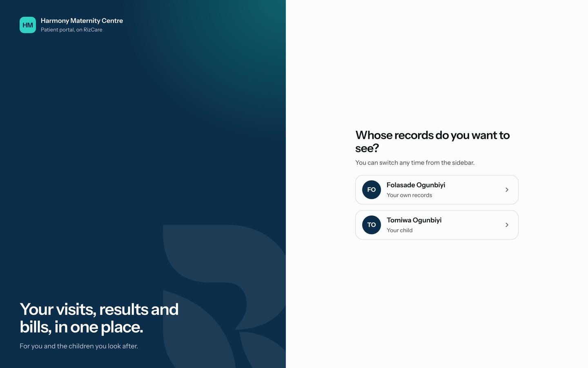The image size is (588, 368).
Task: Click the FO avatar for Folasade Ogunbiyi
Action: (x=372, y=190)
